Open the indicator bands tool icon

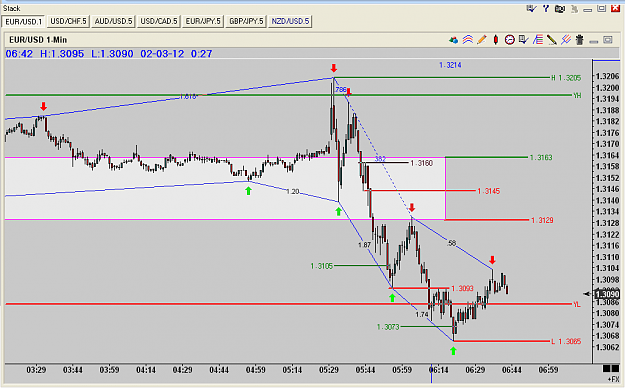pos(468,40)
